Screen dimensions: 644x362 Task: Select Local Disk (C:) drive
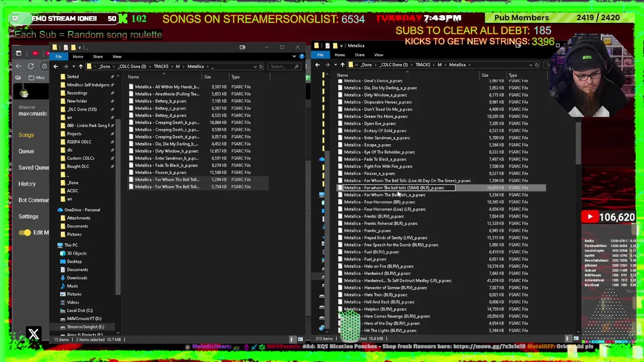(x=79, y=310)
